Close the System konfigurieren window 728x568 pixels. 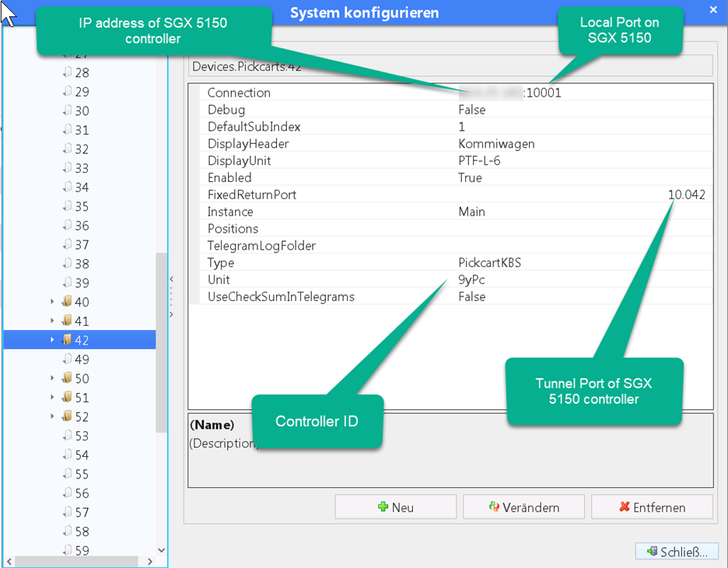tap(713, 10)
